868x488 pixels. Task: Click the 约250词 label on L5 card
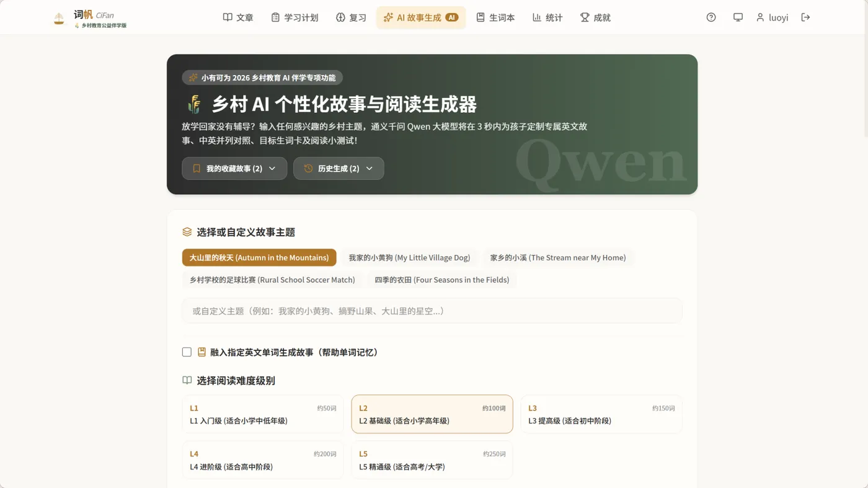(x=494, y=454)
